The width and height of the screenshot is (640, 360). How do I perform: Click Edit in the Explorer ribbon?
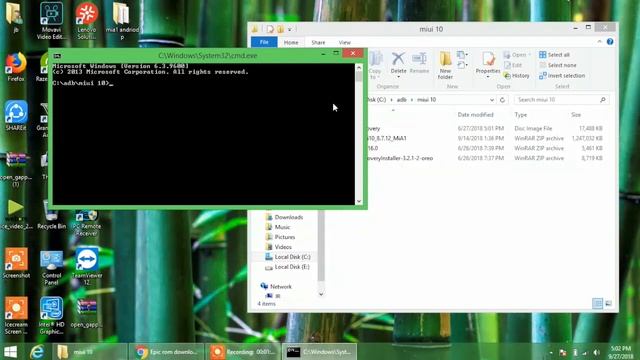(x=513, y=65)
